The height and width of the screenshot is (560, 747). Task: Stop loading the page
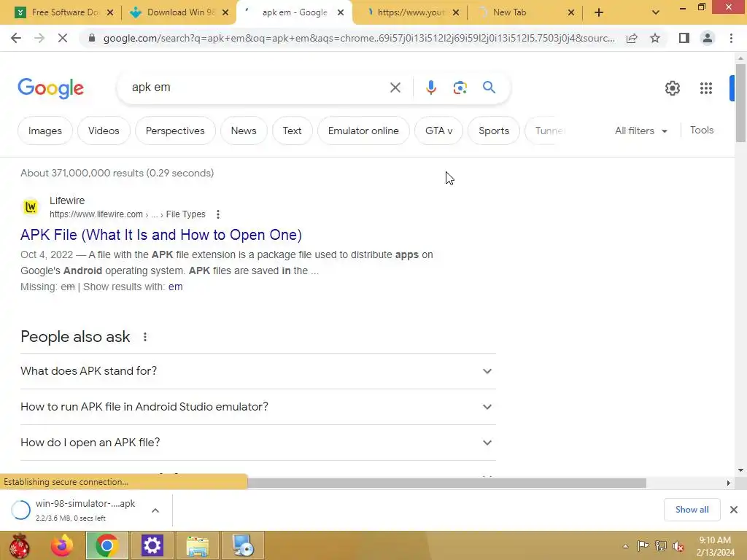63,38
